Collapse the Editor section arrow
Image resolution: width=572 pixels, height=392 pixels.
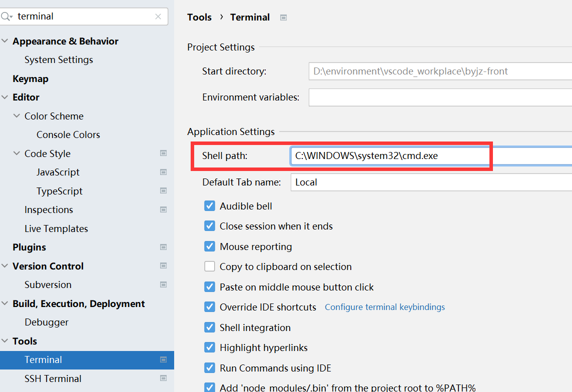coord(5,97)
